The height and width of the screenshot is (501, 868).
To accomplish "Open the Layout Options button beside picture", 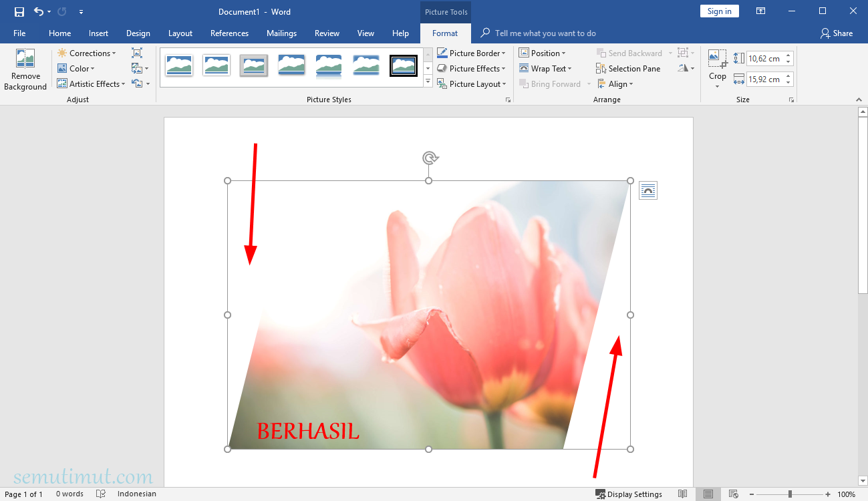I will click(648, 190).
